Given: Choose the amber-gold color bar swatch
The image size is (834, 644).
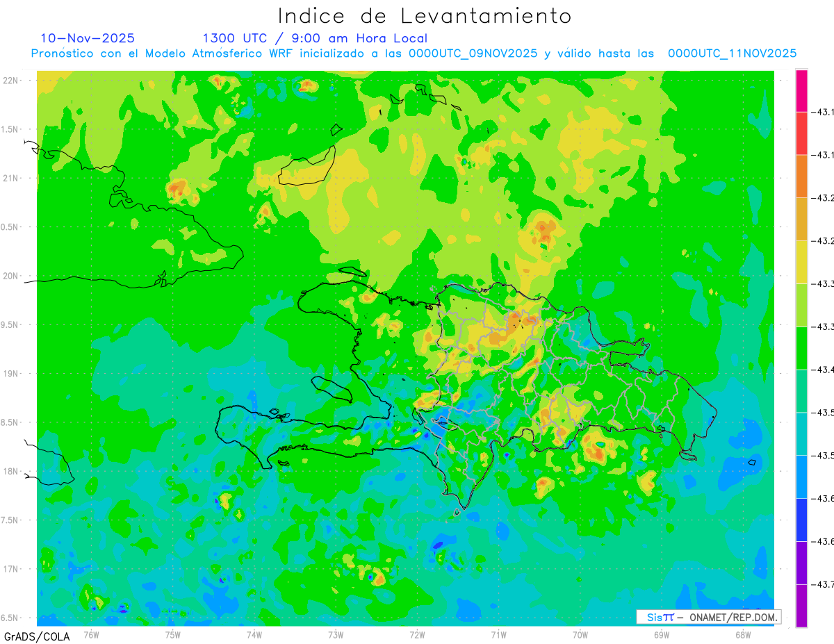Looking at the screenshot, I should coord(801,220).
